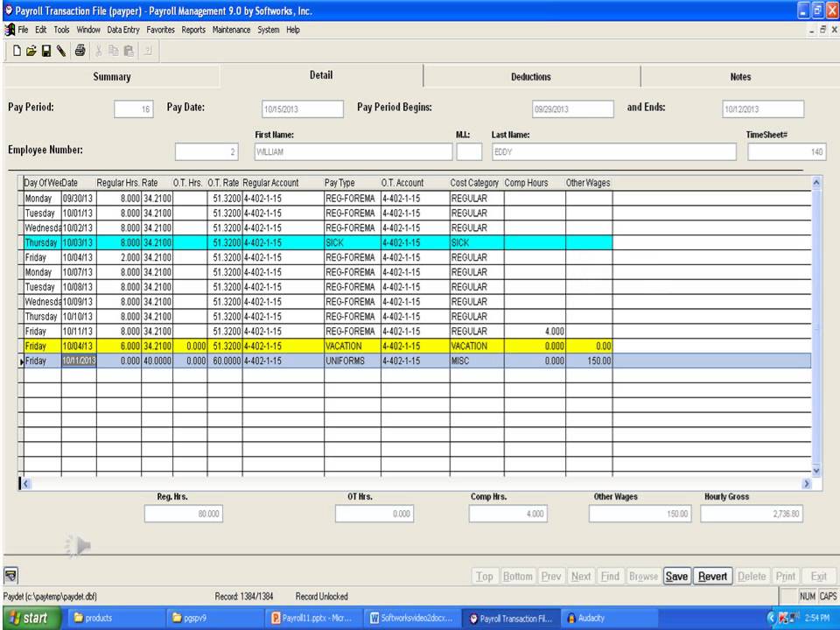Select the VACATION pay type cell

353,346
